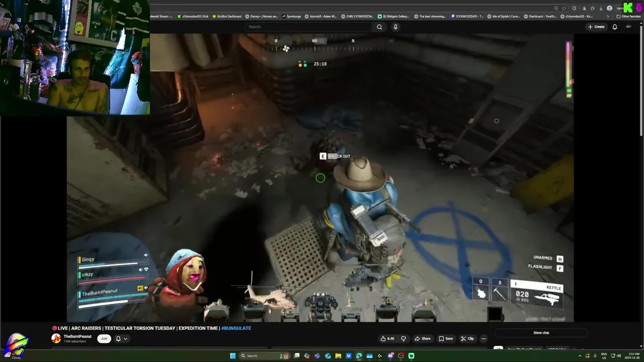Click the streamer webcam overlay
Screen dimensions: 644x362
[x=74, y=57]
